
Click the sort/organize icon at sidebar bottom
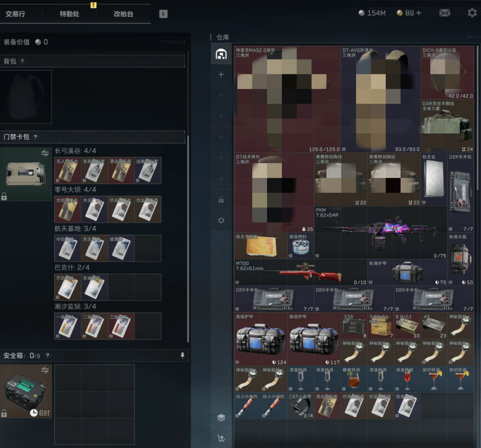221,438
